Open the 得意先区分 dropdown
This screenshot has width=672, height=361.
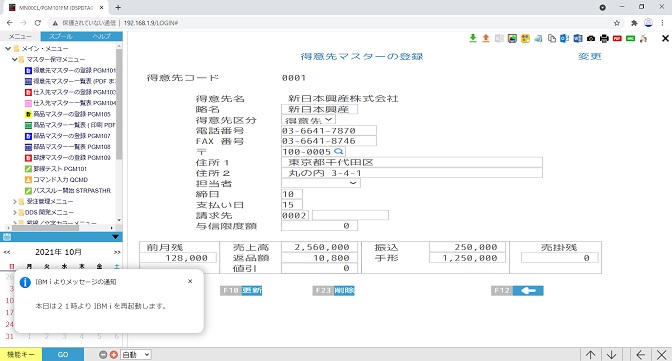(309, 120)
